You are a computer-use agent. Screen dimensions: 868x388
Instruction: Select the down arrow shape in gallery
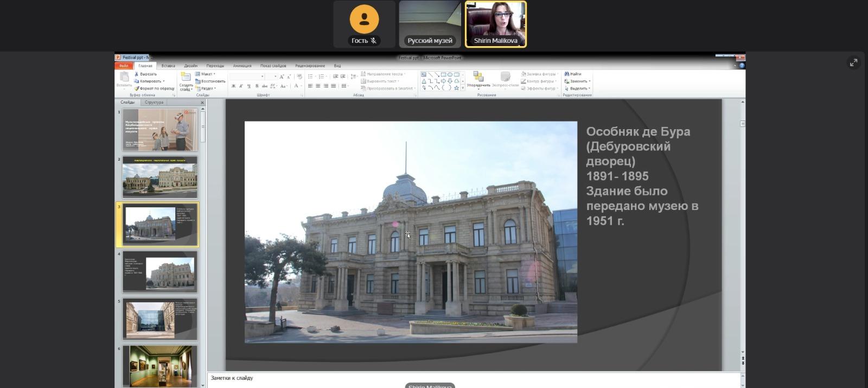coord(450,81)
